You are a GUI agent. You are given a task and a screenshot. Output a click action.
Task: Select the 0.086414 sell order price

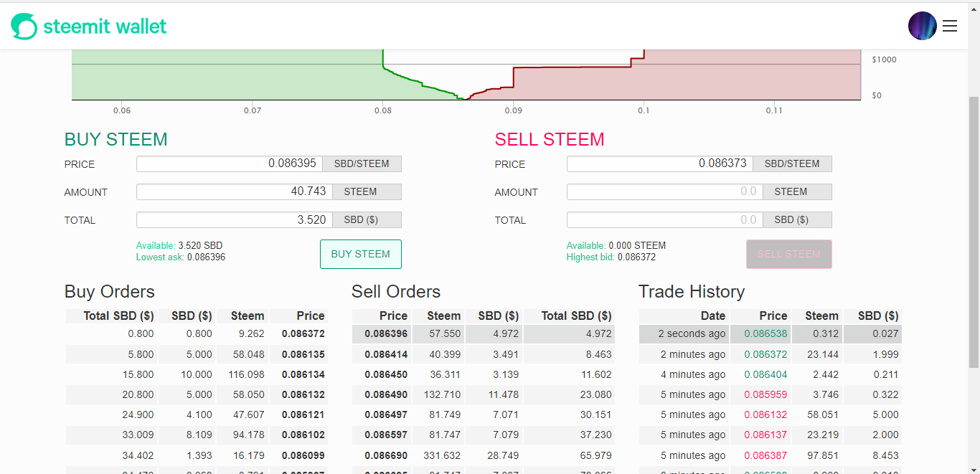pos(386,354)
